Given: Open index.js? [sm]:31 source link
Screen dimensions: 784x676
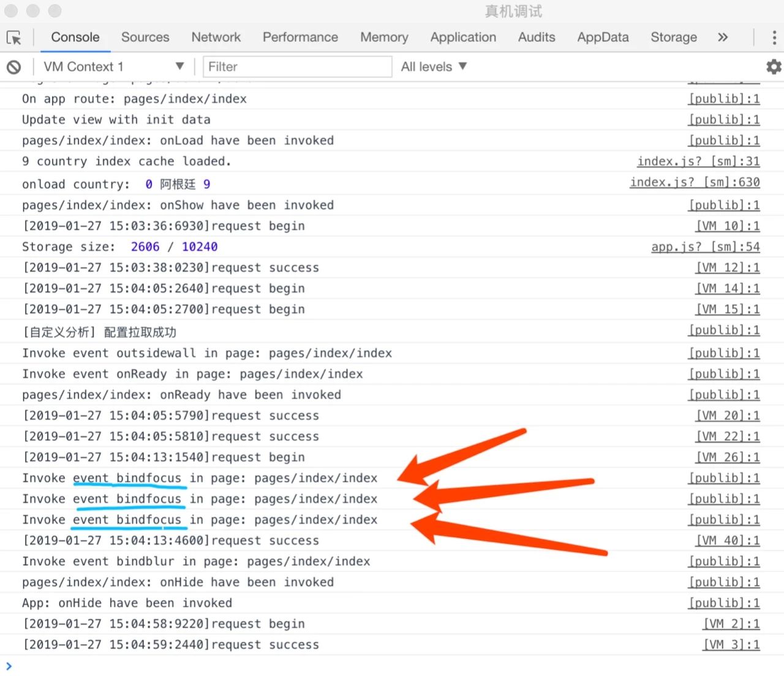Looking at the screenshot, I should pos(698,161).
